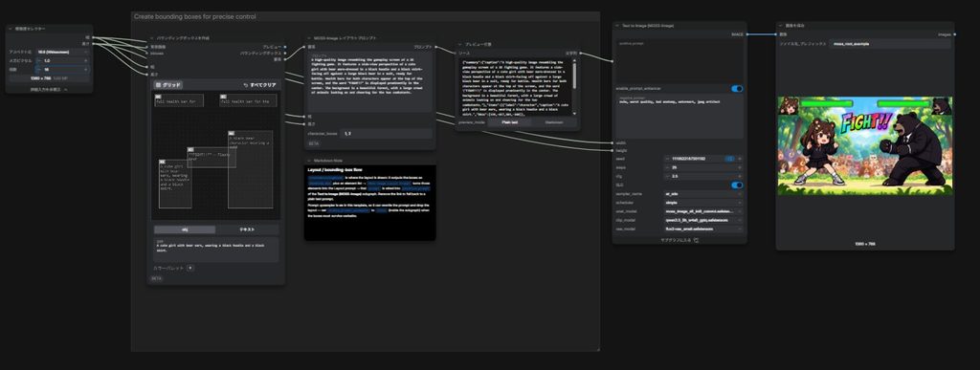Collapse the preview text node
Viewport: 980px width, 370px height.
[460, 44]
